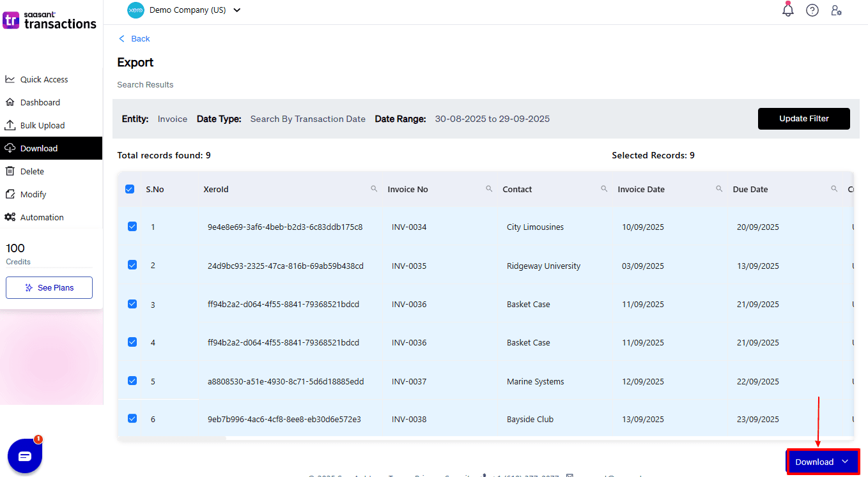Click the search icon in Invoice Date column

coord(719,189)
